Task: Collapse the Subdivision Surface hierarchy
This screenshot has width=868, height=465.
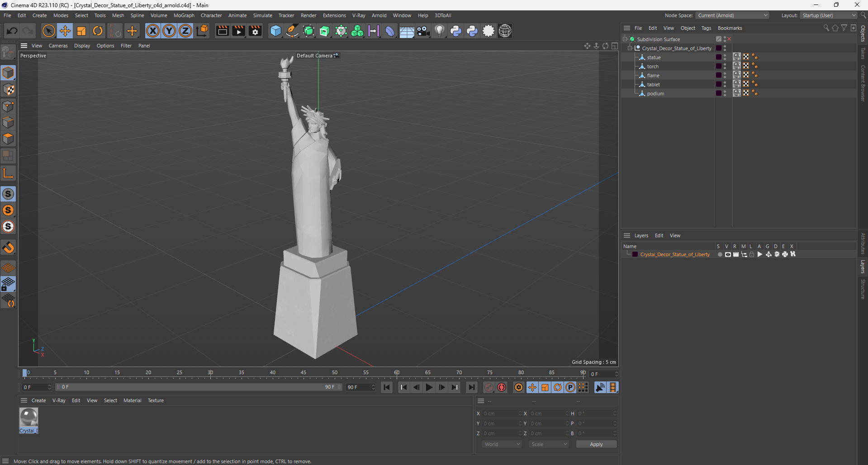Action: point(625,39)
